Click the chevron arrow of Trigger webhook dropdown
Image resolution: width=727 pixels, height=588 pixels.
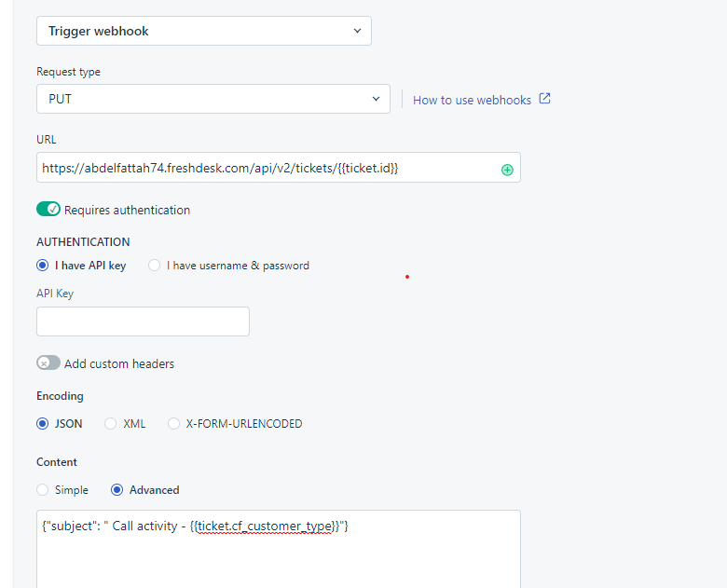(x=357, y=31)
